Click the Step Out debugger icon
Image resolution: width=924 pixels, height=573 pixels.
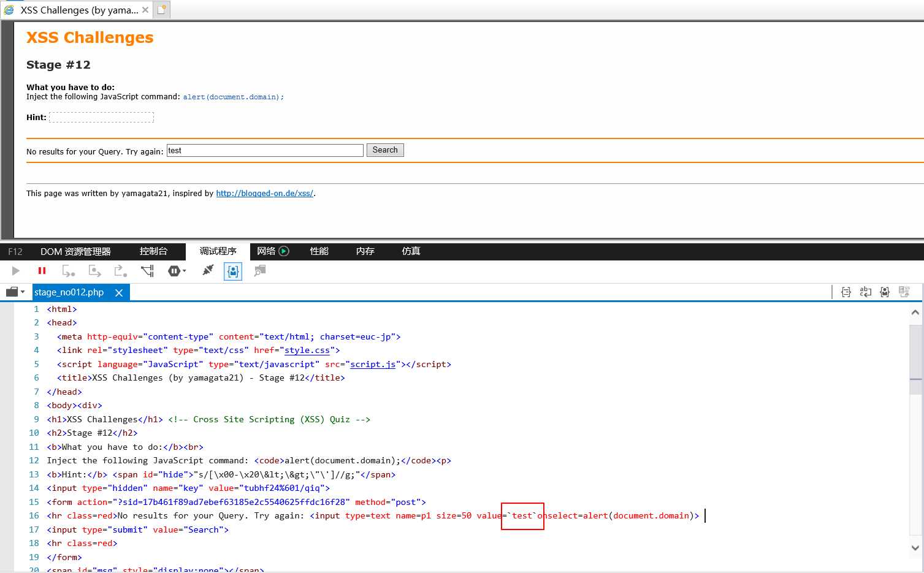pos(120,271)
